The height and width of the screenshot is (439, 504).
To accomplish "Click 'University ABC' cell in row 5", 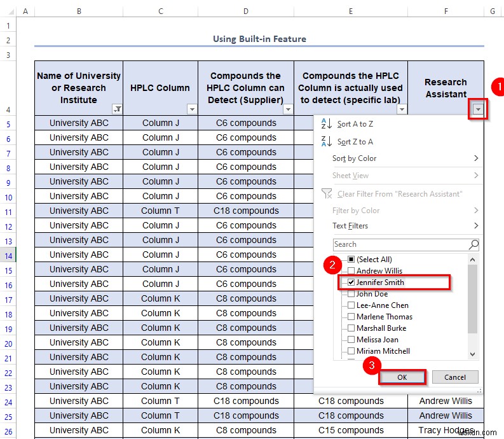I will pyautogui.click(x=79, y=123).
